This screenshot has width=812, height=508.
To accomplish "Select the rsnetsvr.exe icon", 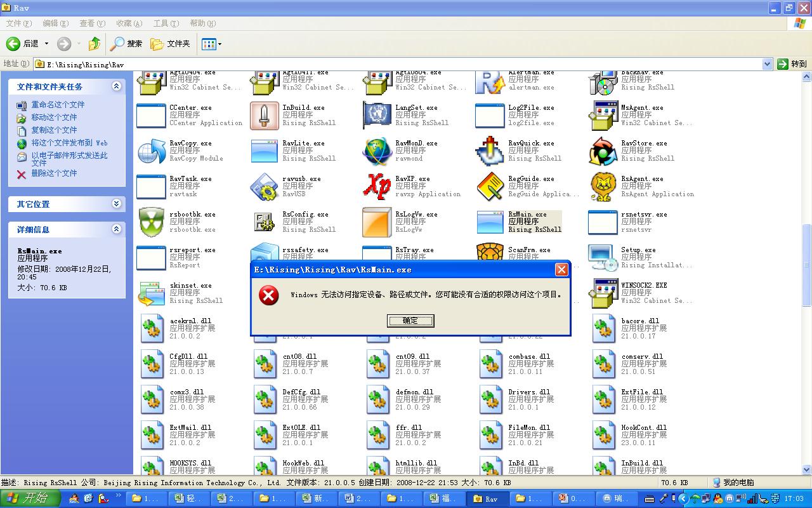I will pyautogui.click(x=603, y=222).
